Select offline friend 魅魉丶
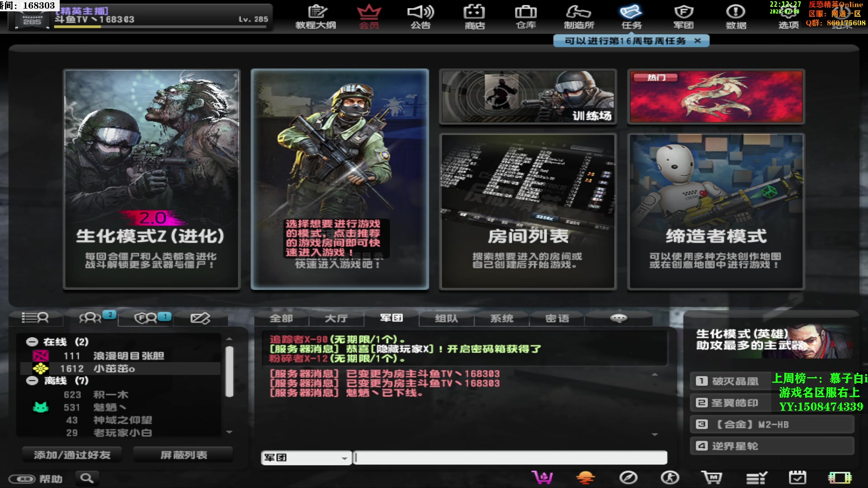Screen dimensions: 868x488 click(x=120, y=407)
